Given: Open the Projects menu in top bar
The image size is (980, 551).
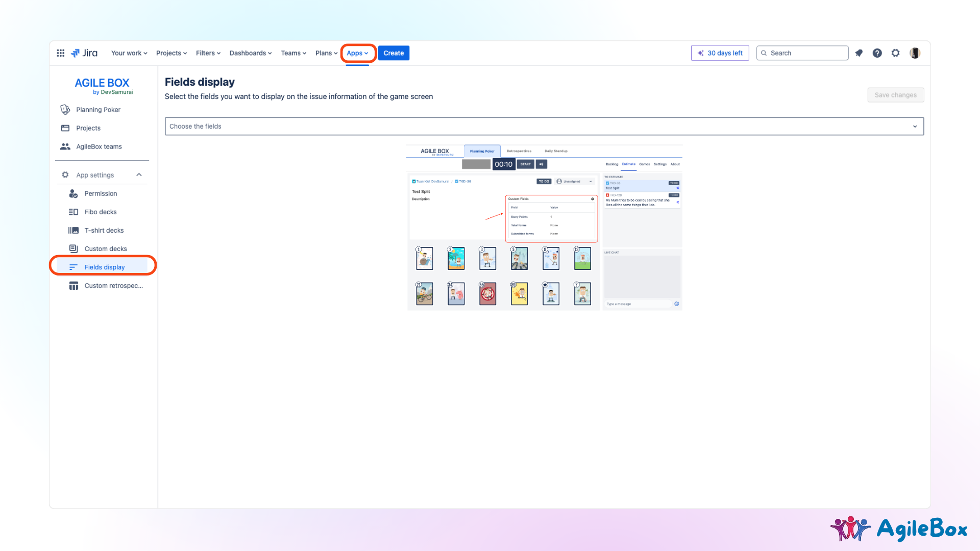Looking at the screenshot, I should click(171, 53).
